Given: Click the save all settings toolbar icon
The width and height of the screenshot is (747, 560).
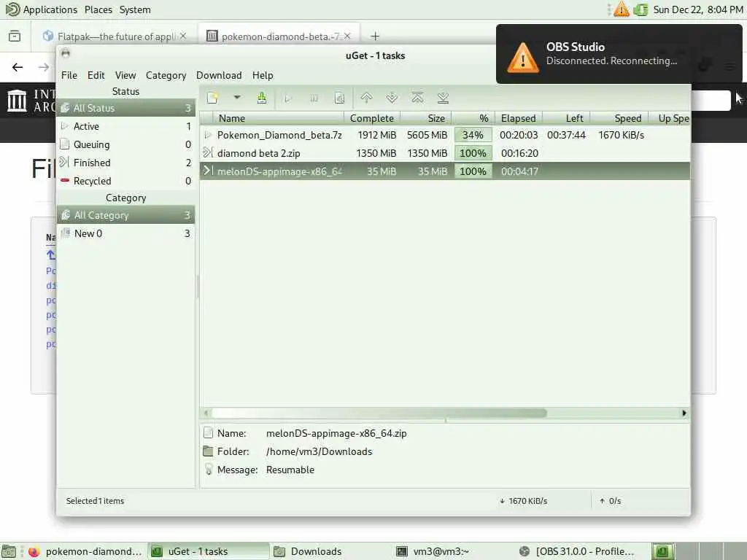Looking at the screenshot, I should (x=262, y=98).
